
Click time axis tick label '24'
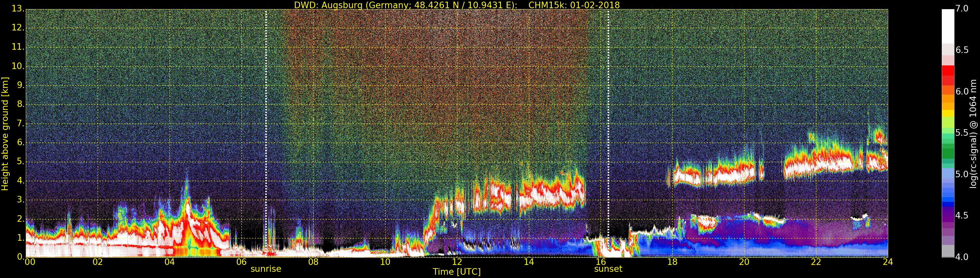click(888, 262)
